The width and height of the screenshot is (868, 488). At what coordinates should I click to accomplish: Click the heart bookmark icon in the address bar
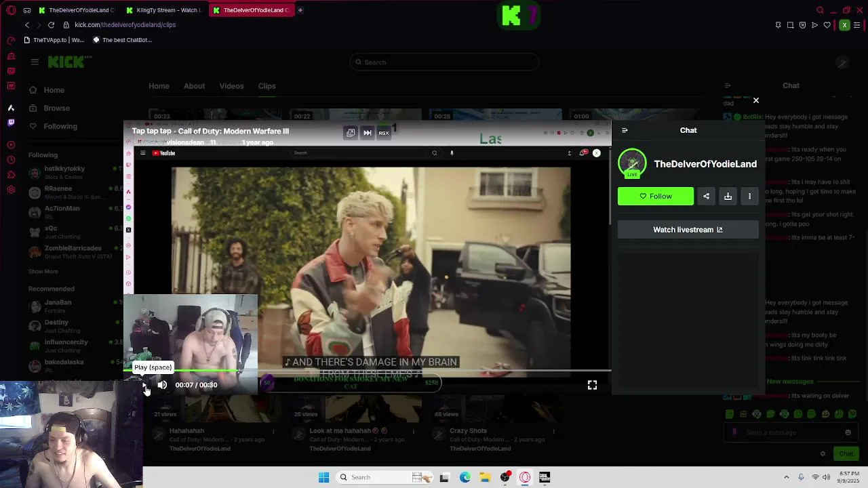pos(827,25)
